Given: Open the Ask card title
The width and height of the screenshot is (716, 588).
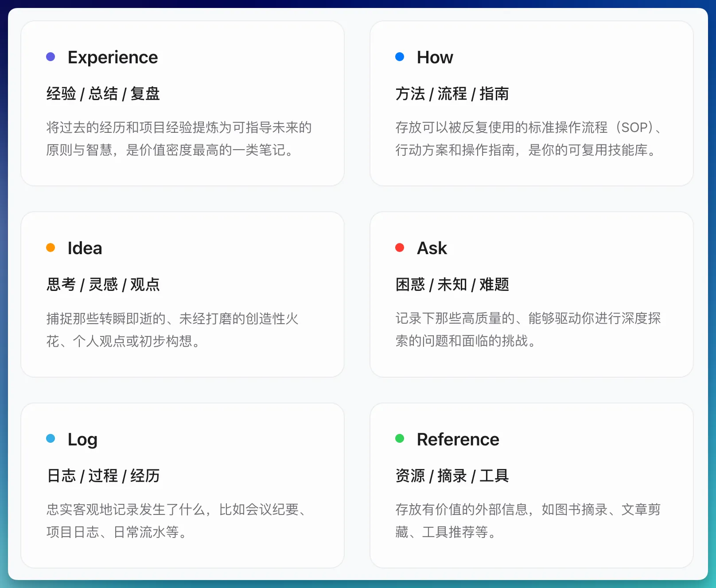Looking at the screenshot, I should click(432, 248).
